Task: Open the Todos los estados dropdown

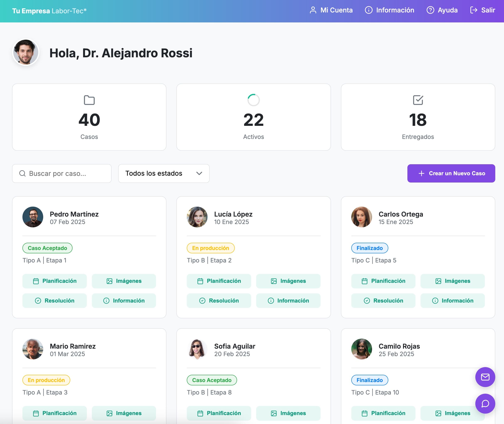Action: (163, 173)
